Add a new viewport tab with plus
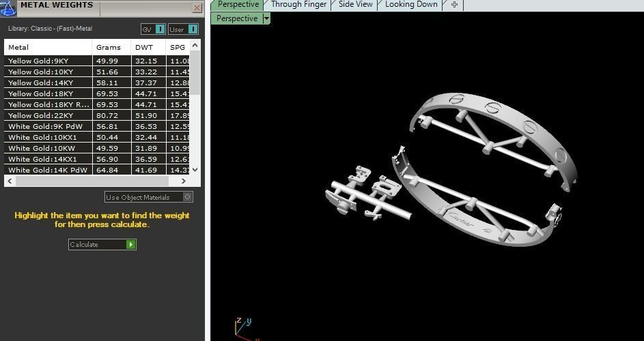Image resolution: width=644 pixels, height=341 pixels. pos(454,5)
